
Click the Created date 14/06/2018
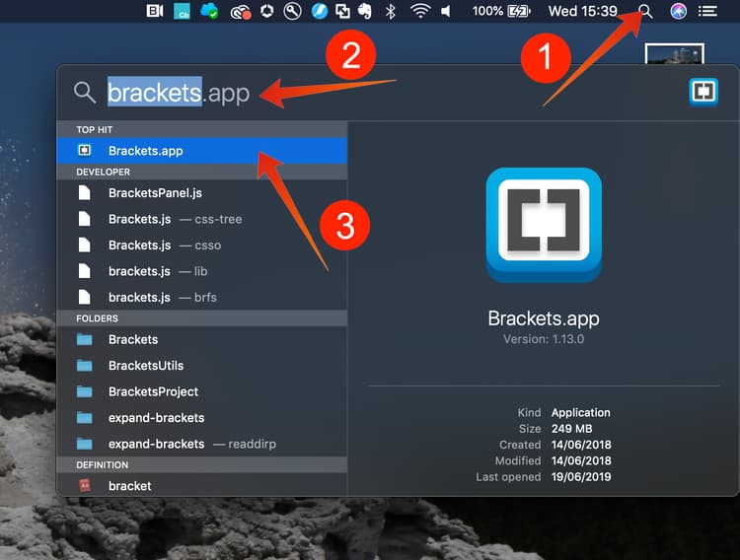coord(581,445)
